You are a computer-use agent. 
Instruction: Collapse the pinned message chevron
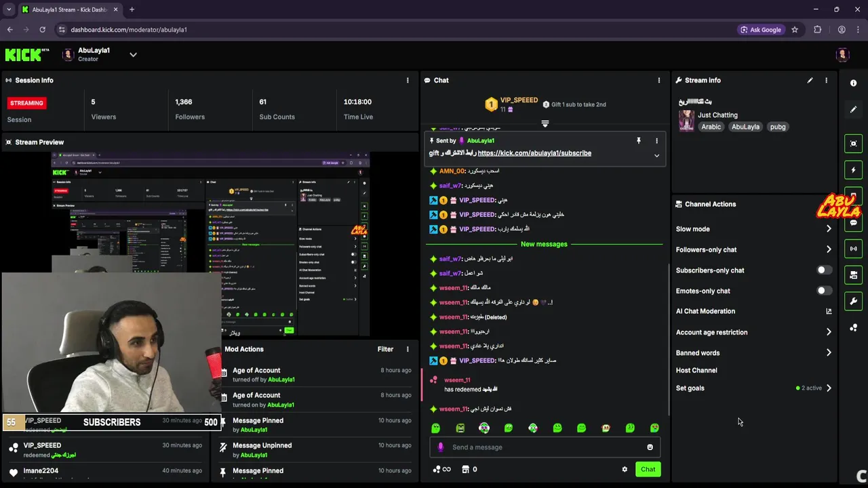click(656, 156)
